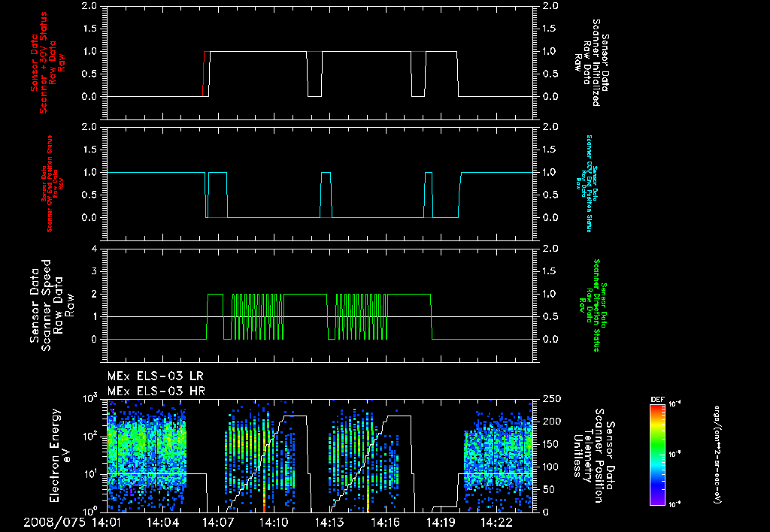Click the 4 tick on Scanner Speed axis
Screen dimensions: 770x532
coord(94,249)
